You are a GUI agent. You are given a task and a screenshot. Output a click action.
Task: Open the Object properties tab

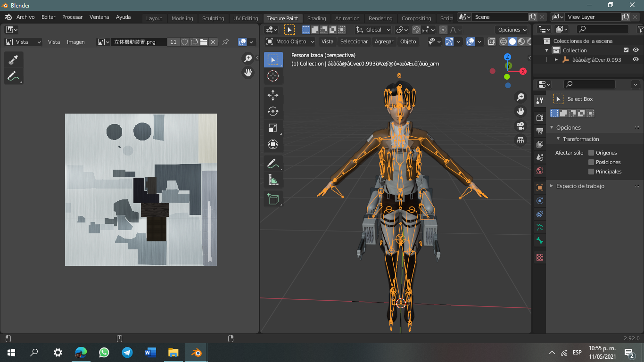point(540,188)
